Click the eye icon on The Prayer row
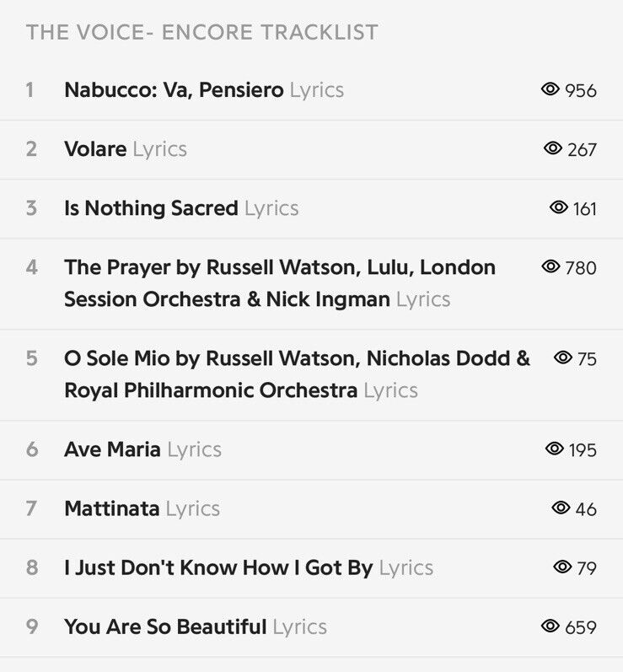This screenshot has width=623, height=672. tap(550, 266)
